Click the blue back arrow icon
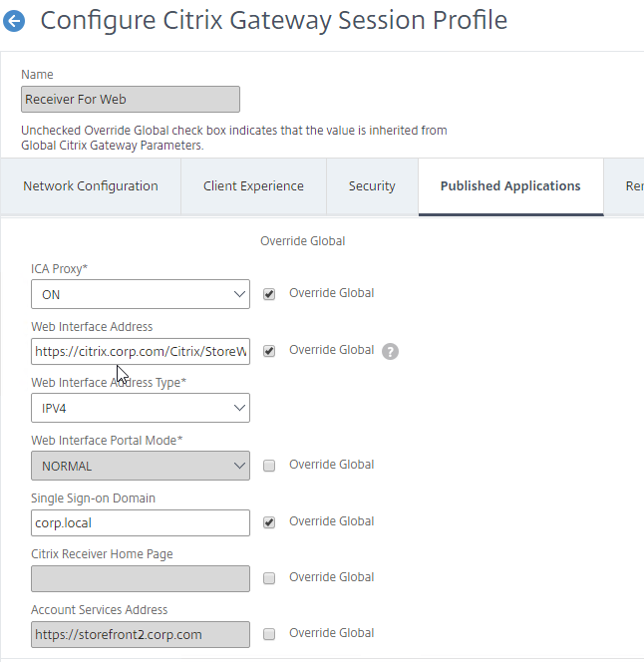 14,21
